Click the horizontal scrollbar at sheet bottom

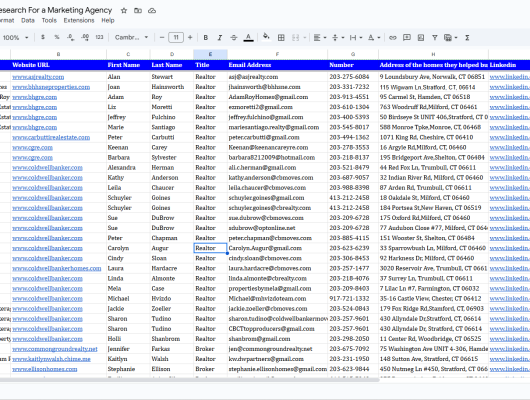tap(189, 380)
